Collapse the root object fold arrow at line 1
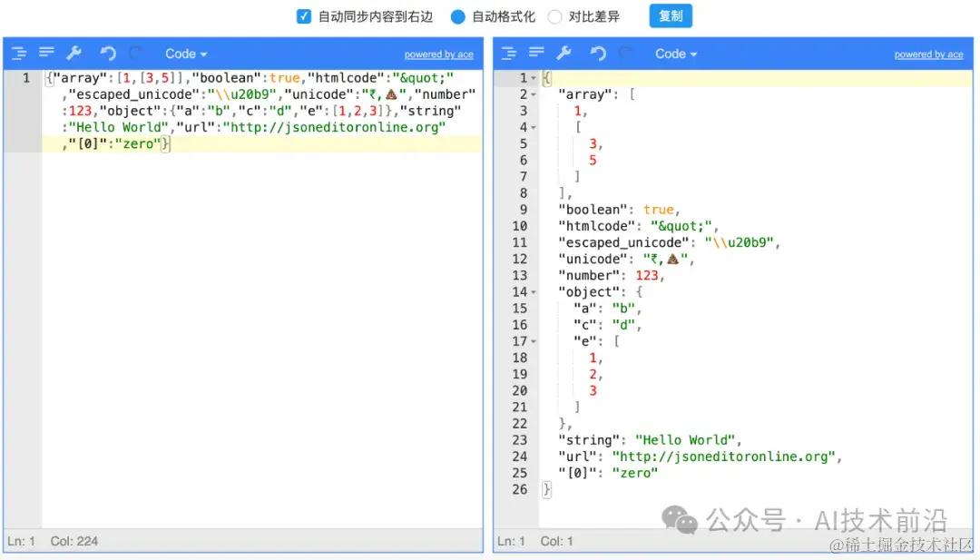This screenshot has height=560, width=980. point(534,79)
